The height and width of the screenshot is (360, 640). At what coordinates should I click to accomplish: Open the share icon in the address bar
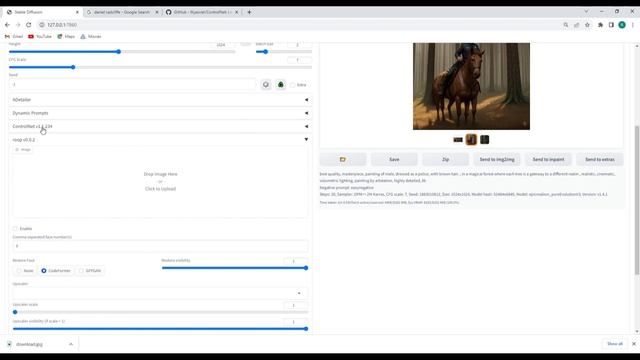576,25
